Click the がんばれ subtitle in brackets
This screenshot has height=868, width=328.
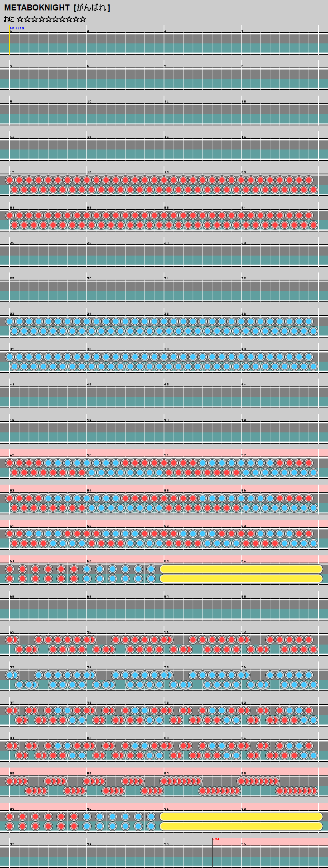92,8
